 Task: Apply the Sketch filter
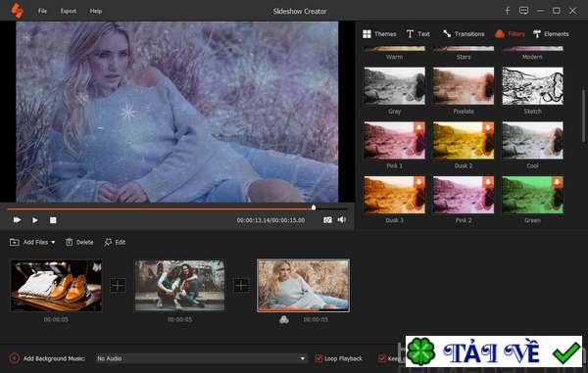(532, 86)
